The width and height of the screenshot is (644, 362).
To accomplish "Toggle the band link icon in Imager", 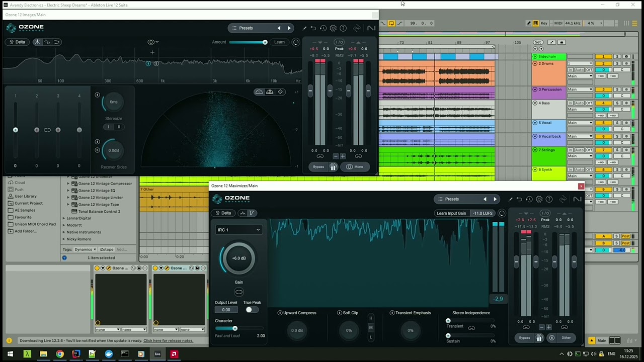I will (x=47, y=130).
